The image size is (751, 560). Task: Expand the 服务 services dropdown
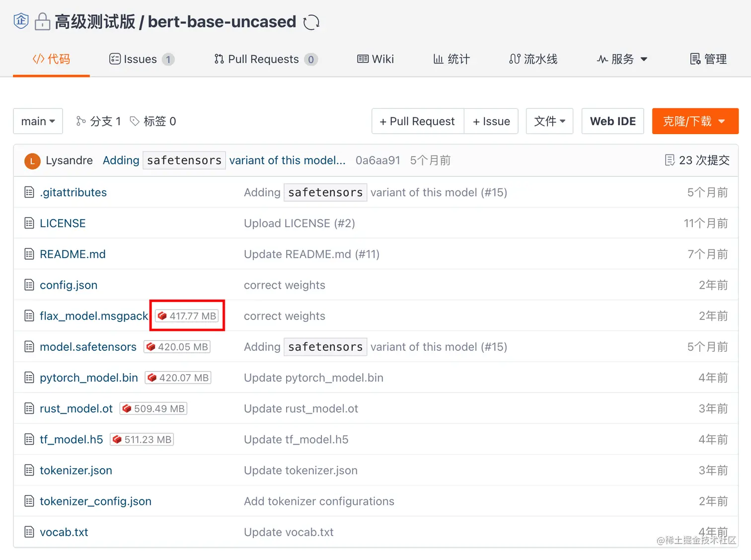point(622,59)
